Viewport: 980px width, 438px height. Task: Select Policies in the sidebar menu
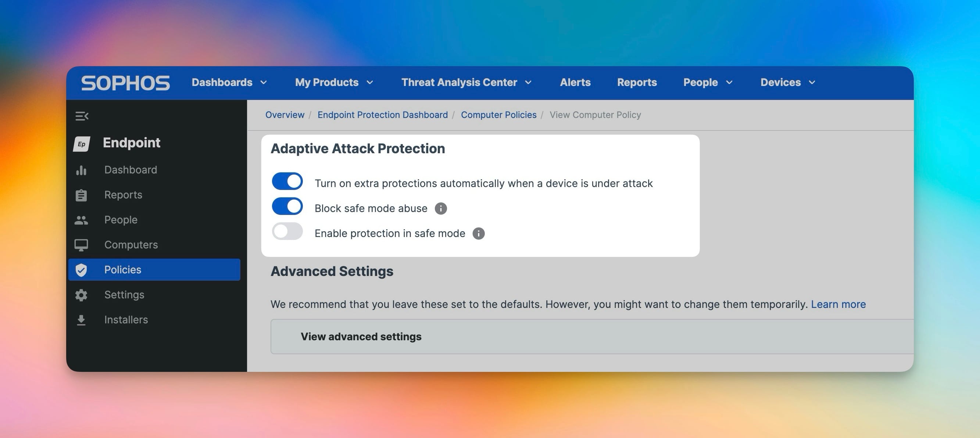point(154,270)
